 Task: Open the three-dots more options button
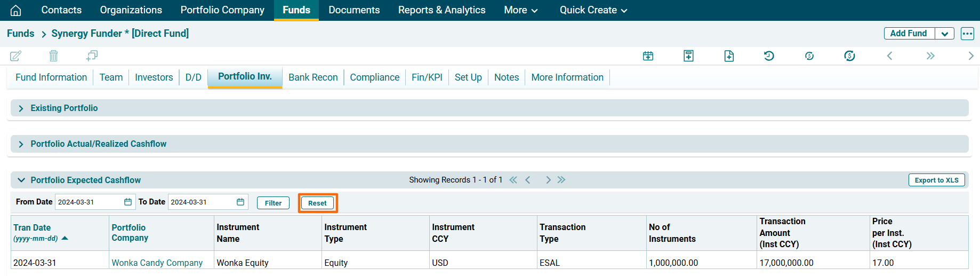click(x=967, y=34)
